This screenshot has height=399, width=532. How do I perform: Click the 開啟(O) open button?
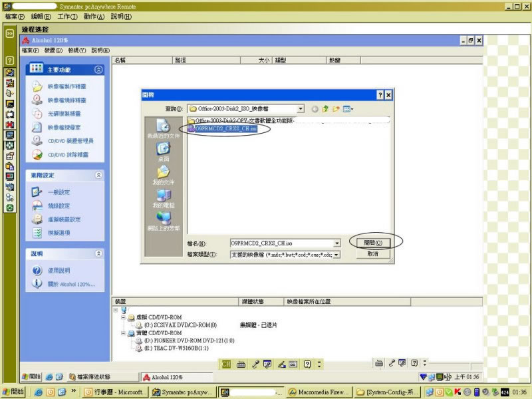tap(373, 243)
